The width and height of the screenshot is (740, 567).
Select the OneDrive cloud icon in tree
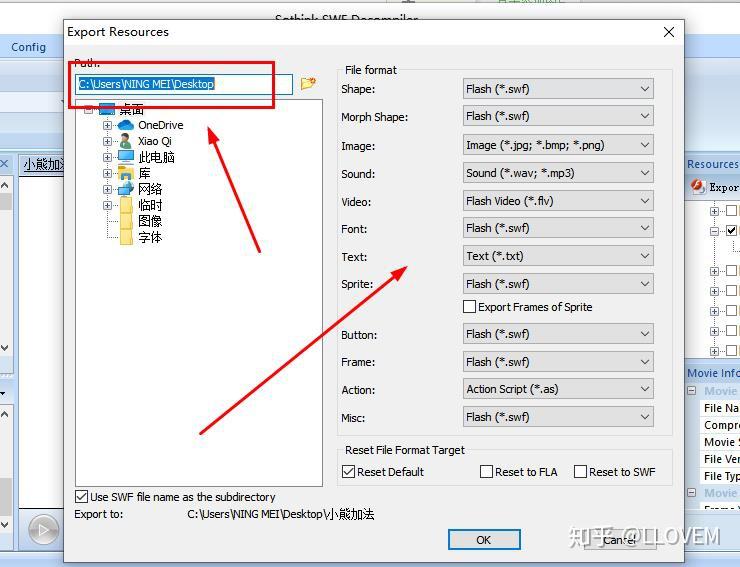(126, 125)
